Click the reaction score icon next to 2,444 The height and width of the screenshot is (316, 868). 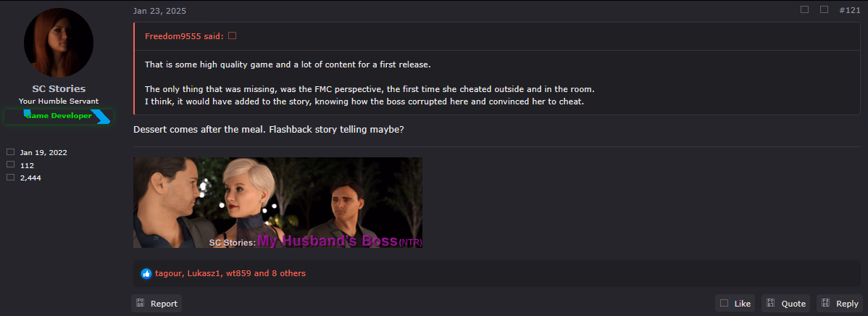click(11, 178)
